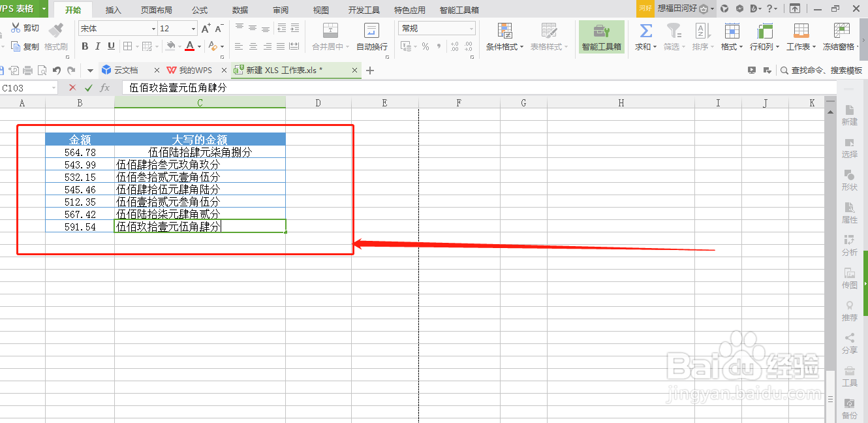Align text left horizontally
Viewport: 868px width, 423px height.
pos(239,46)
